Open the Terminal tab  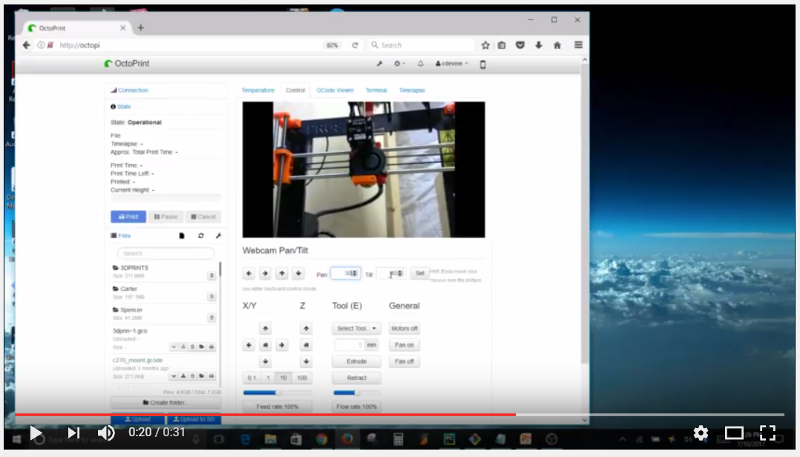tap(376, 90)
